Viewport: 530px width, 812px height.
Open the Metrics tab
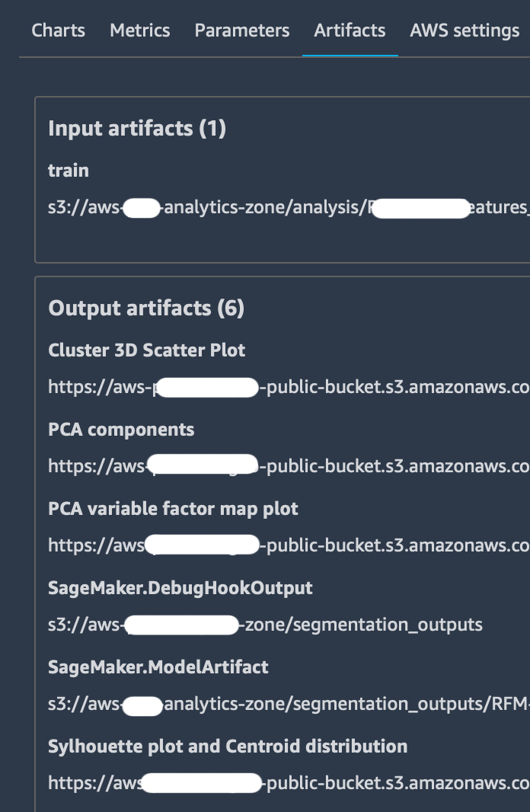pos(139,30)
